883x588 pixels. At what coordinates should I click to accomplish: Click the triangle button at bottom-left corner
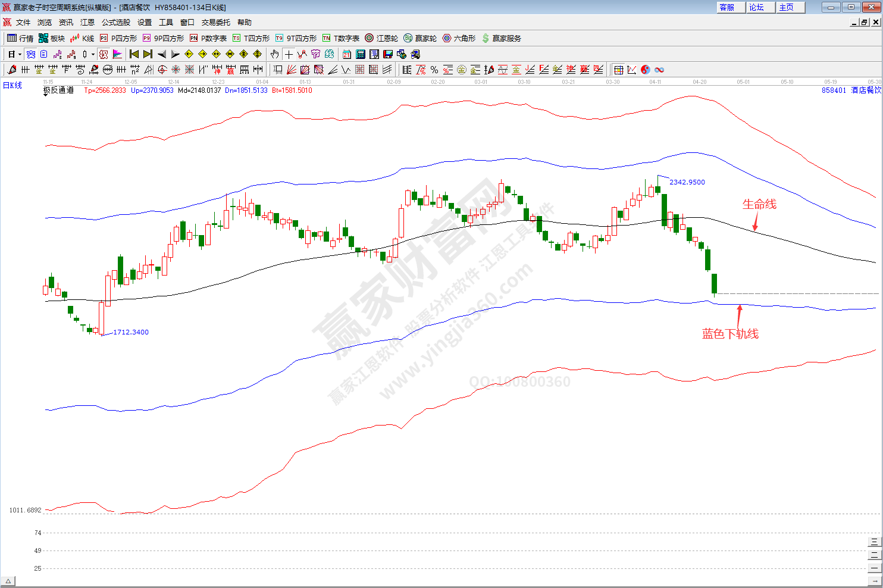8,581
